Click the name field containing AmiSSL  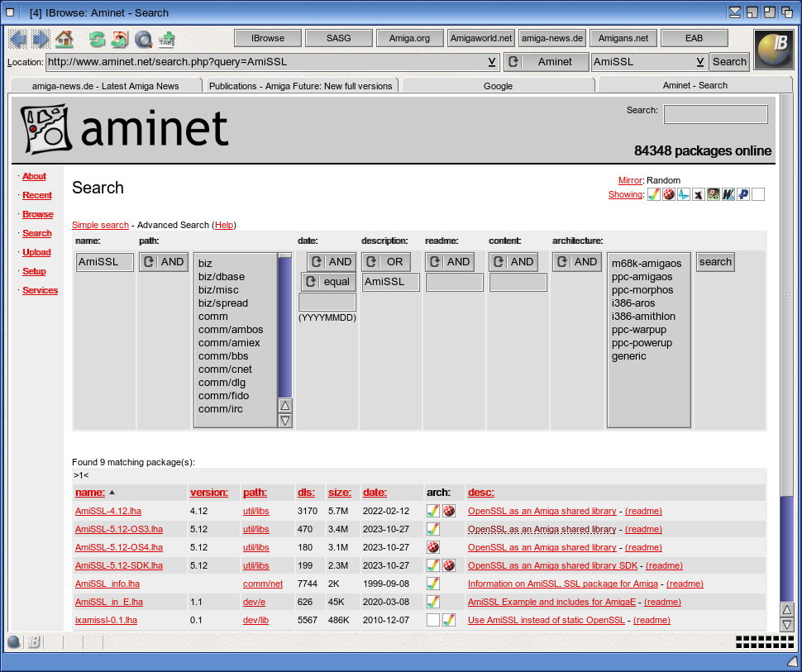tap(104, 262)
